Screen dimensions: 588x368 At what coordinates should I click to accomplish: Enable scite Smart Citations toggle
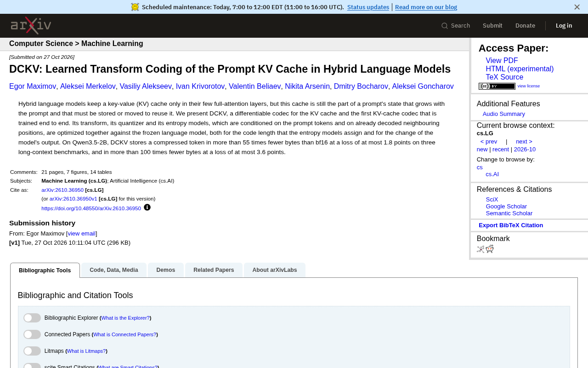point(32,366)
